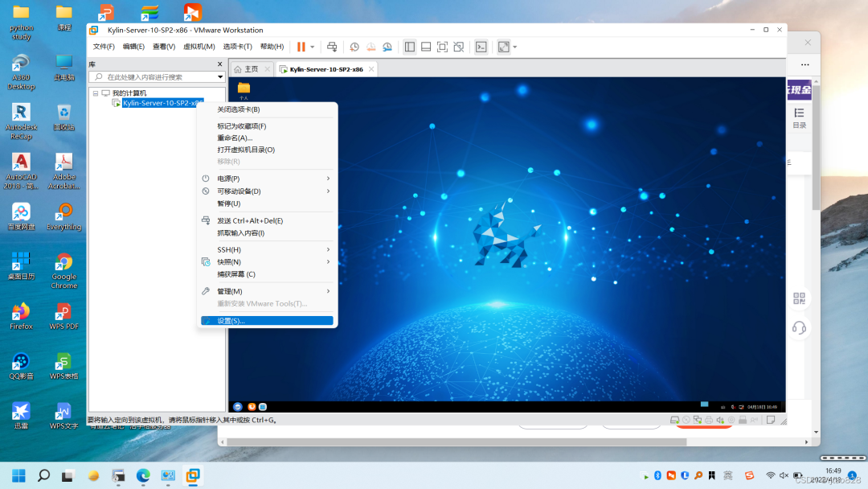Viewport: 868px width, 489px height.
Task: Close the library (库) panel
Action: (219, 64)
